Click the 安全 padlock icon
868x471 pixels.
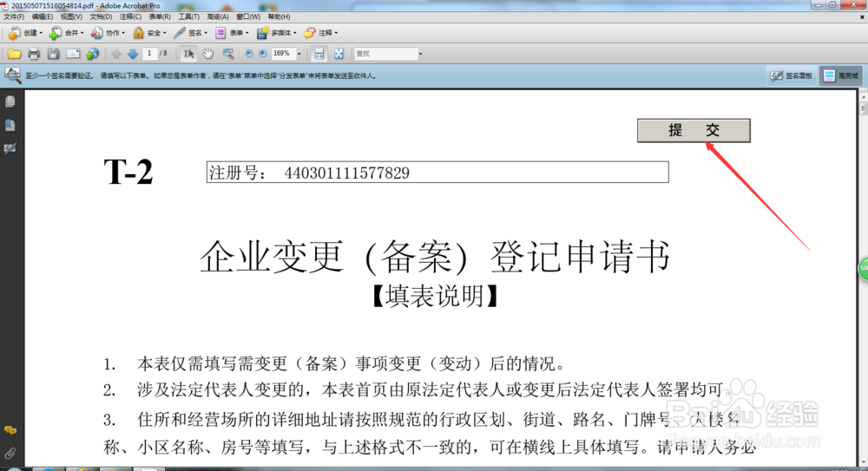[138, 33]
